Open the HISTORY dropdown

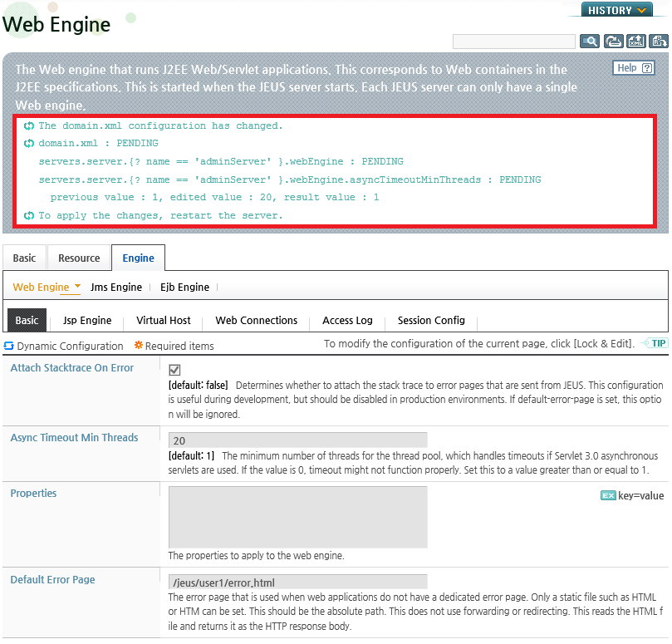tap(616, 10)
